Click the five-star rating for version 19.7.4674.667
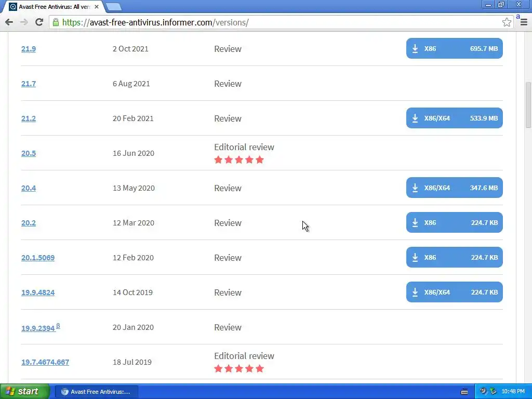 pos(239,368)
